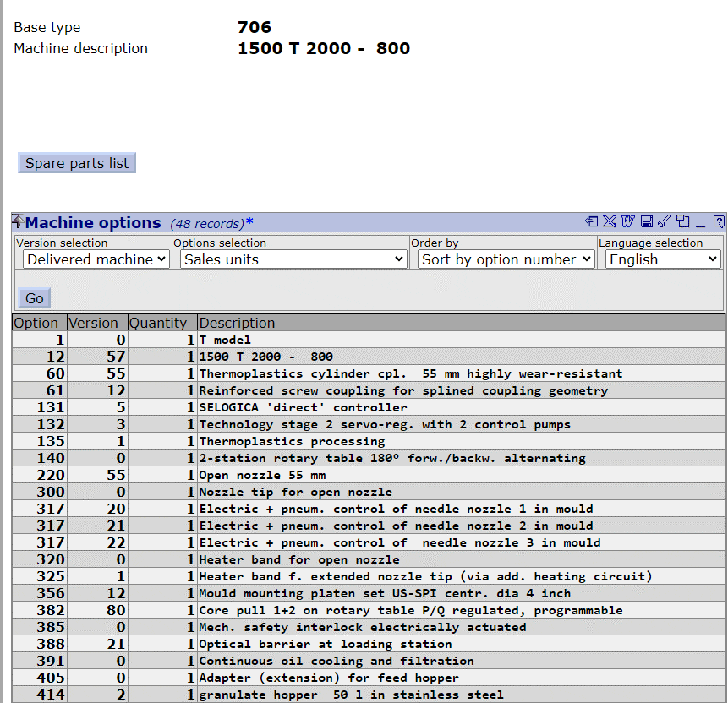
Task: Click the Quantity column header
Action: tap(158, 323)
